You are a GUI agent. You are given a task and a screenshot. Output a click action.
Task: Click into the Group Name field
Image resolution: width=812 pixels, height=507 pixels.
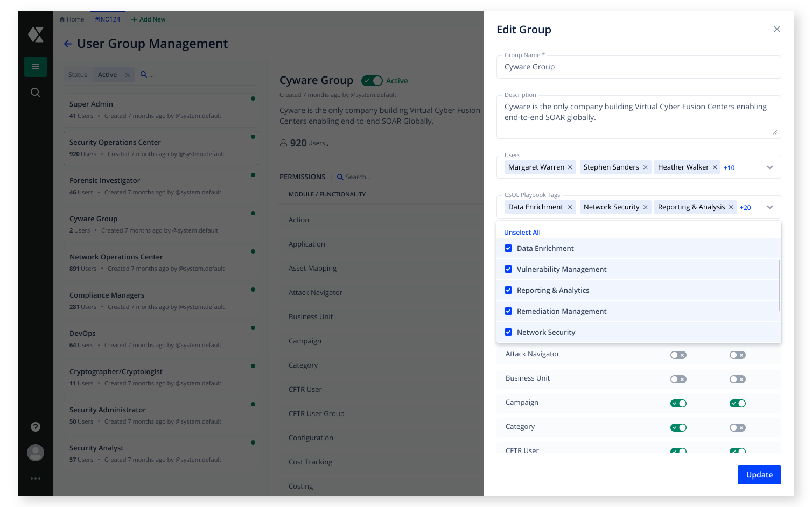[x=639, y=67]
